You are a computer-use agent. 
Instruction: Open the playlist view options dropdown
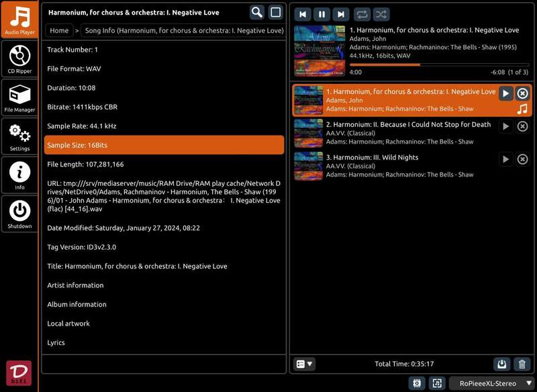coord(304,364)
